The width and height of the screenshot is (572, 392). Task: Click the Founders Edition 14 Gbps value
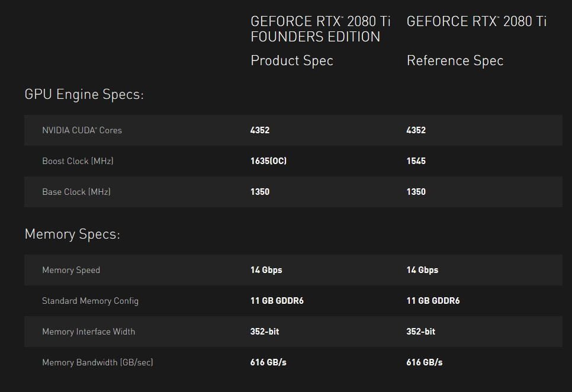[266, 270]
